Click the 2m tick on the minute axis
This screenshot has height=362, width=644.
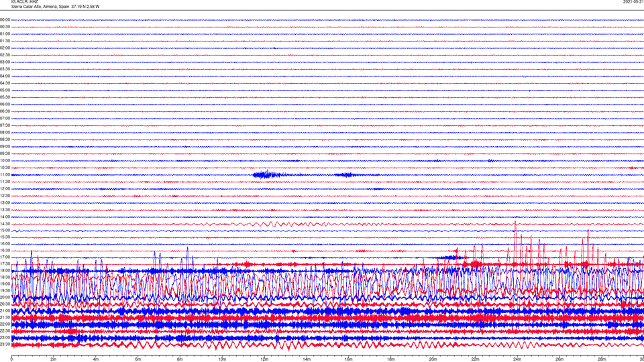(x=54, y=359)
